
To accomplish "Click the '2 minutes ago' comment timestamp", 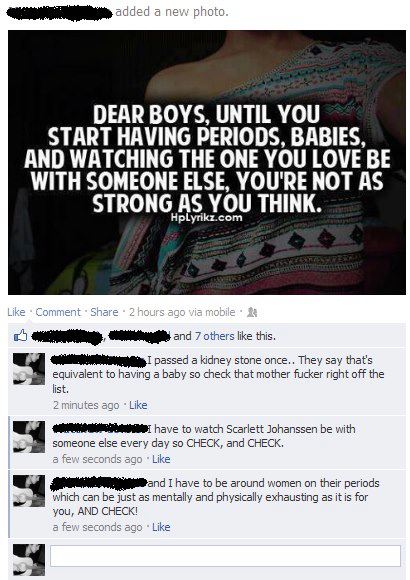I will tap(86, 405).
